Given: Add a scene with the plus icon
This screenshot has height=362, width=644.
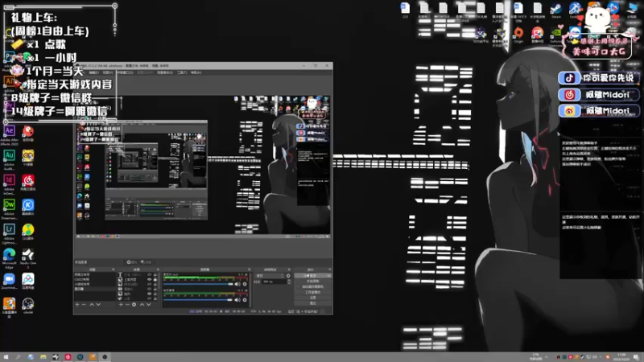Looking at the screenshot, I should (77, 305).
